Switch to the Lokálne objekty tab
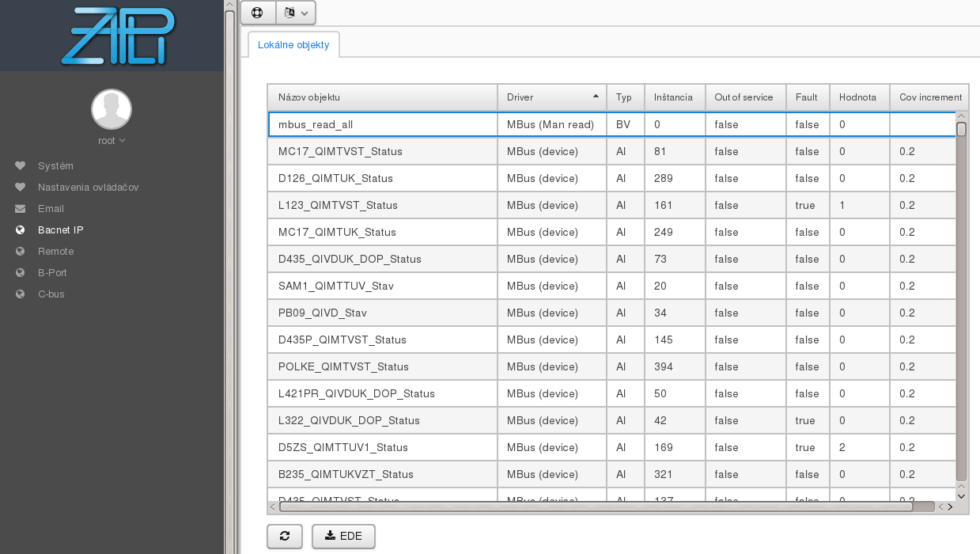This screenshot has height=554, width=980. [293, 45]
